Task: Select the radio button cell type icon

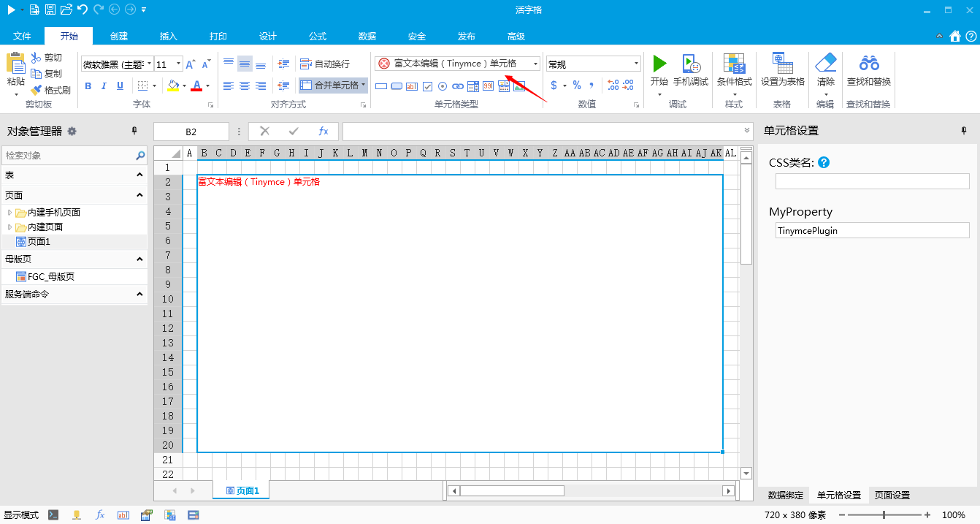Action: (x=443, y=86)
